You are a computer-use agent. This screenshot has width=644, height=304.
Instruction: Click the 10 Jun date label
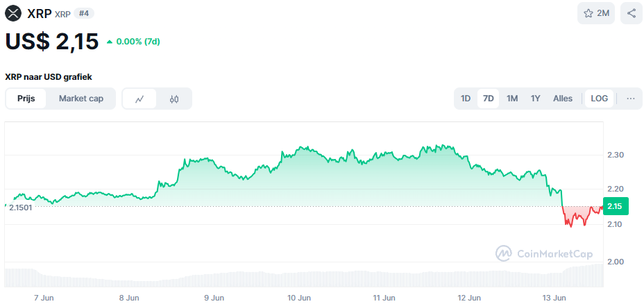pyautogui.click(x=298, y=298)
